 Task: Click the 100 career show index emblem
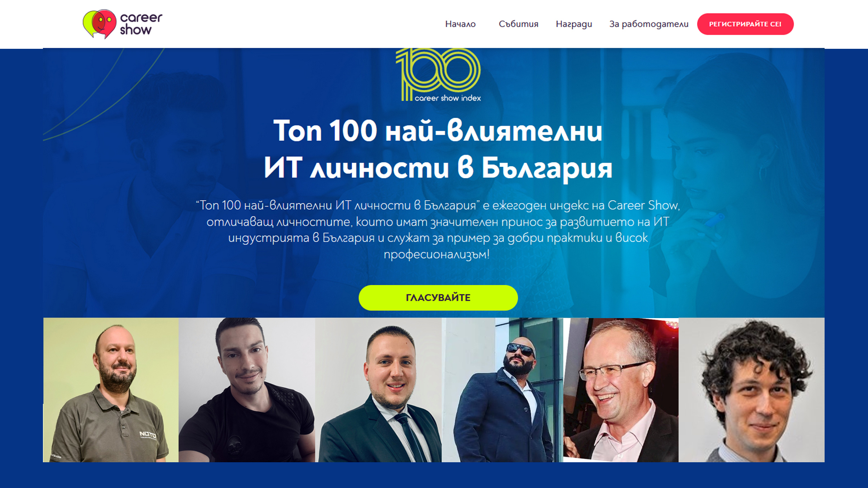pyautogui.click(x=438, y=75)
